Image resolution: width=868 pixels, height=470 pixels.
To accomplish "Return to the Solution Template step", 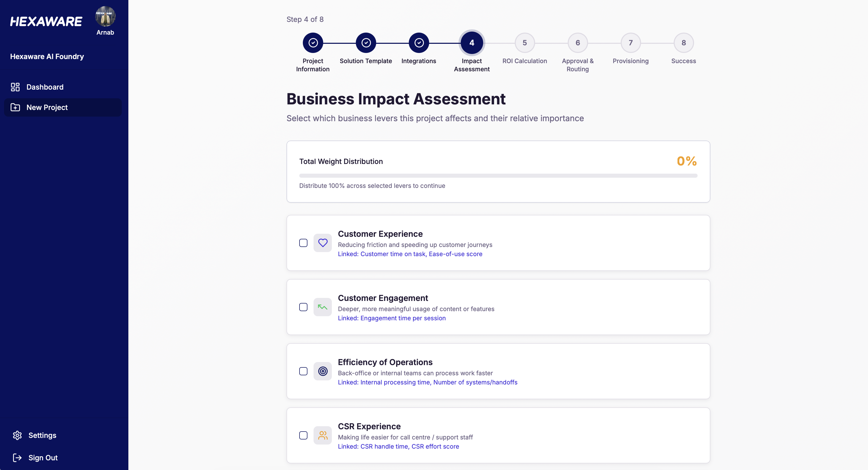I will 366,43.
